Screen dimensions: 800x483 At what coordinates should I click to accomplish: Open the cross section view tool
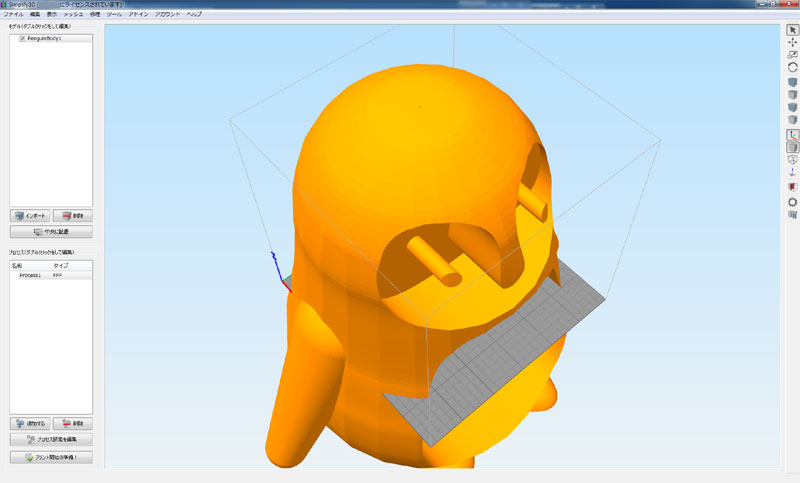(x=792, y=187)
